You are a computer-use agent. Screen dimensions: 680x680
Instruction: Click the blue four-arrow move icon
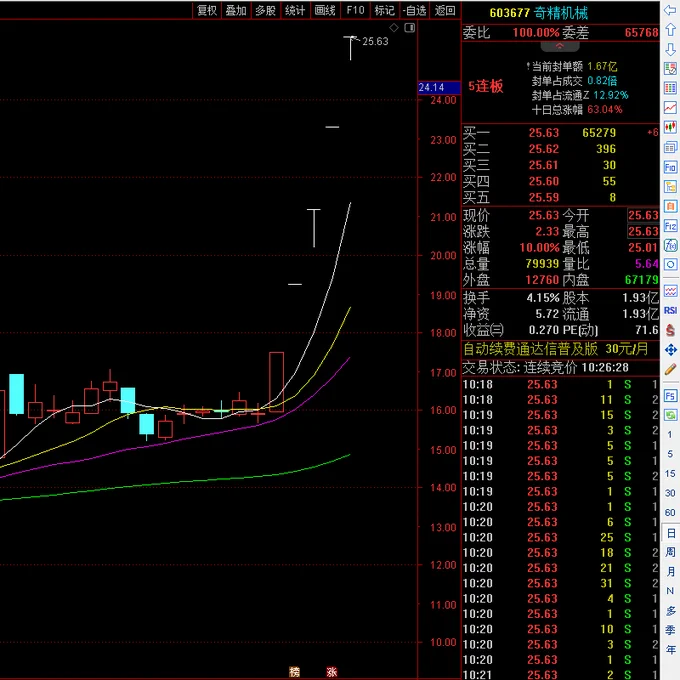(670, 350)
